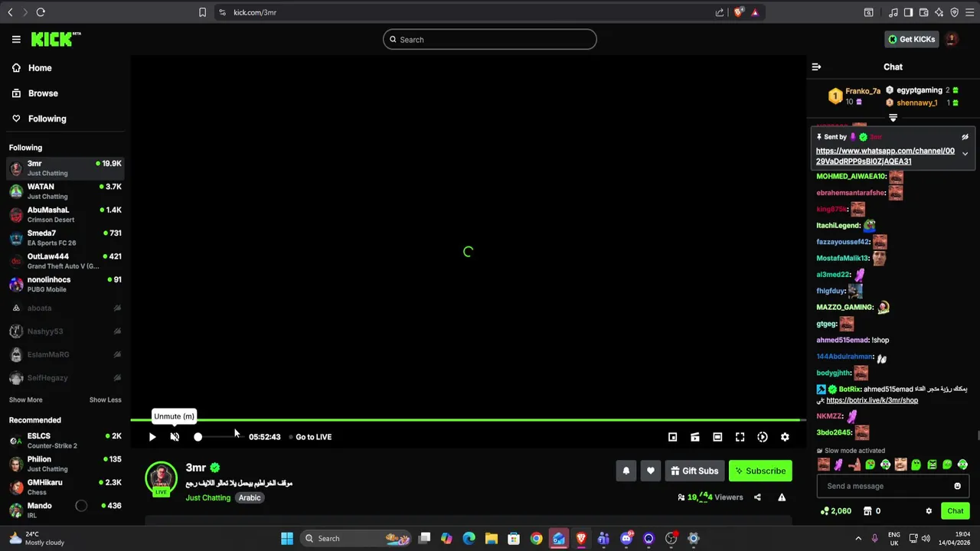Open chat settings gear icon
Image resolution: width=980 pixels, height=551 pixels.
(x=929, y=511)
